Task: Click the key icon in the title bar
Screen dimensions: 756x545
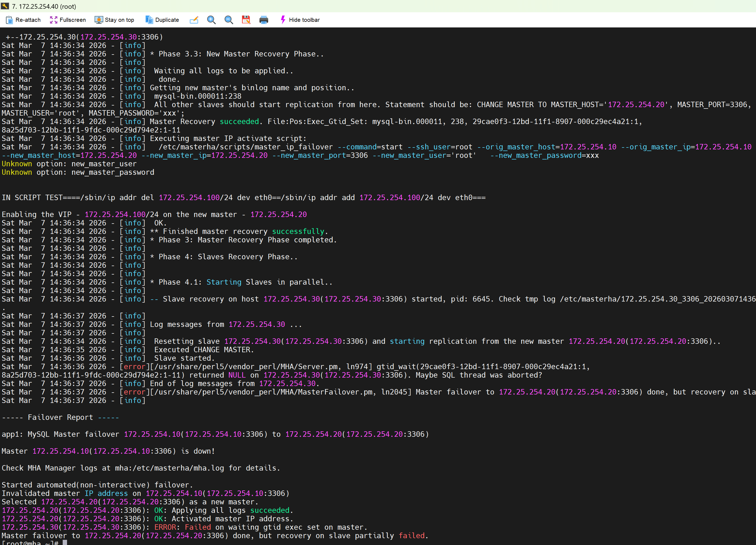Action: click(x=5, y=6)
